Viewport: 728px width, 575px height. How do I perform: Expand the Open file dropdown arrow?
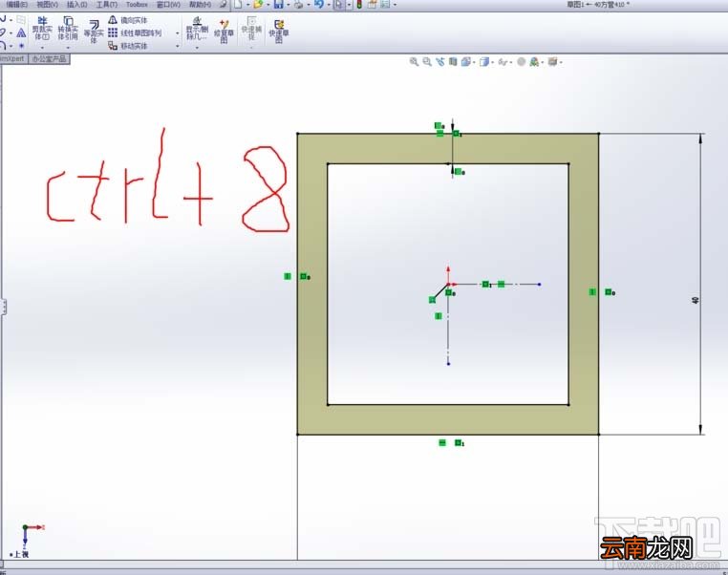point(268,5)
